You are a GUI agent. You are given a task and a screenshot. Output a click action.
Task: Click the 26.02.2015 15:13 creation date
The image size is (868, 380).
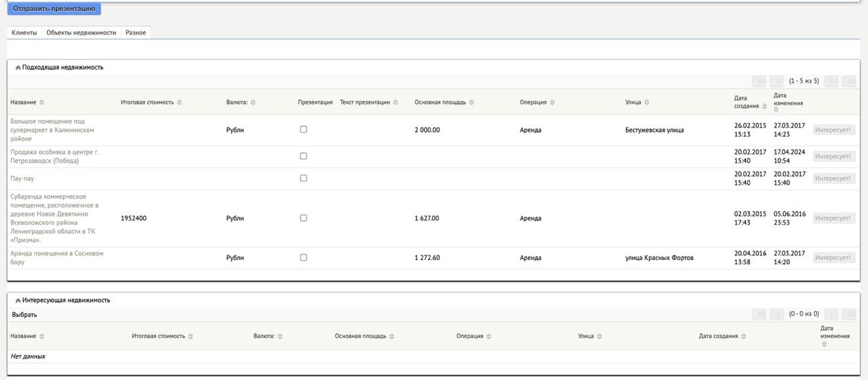coord(750,130)
